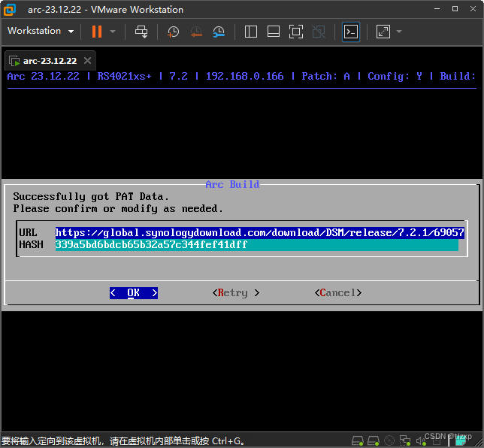484x448 pixels.
Task: Click the VMware Workstation logo icon
Action: [10, 10]
